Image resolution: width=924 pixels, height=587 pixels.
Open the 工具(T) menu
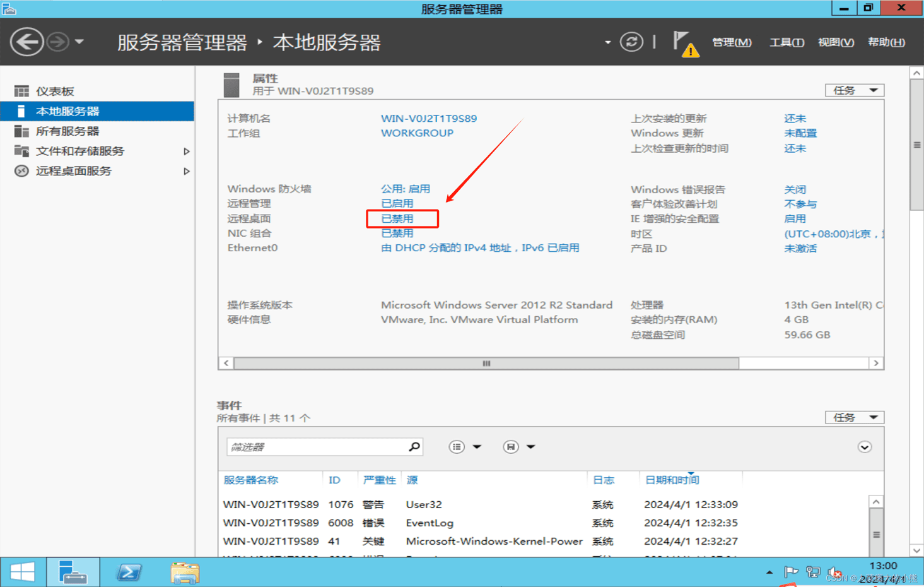pos(786,42)
